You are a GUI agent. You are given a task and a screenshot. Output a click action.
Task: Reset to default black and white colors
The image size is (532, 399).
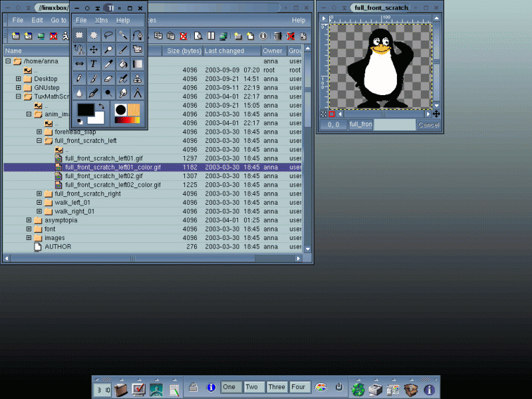click(x=80, y=121)
